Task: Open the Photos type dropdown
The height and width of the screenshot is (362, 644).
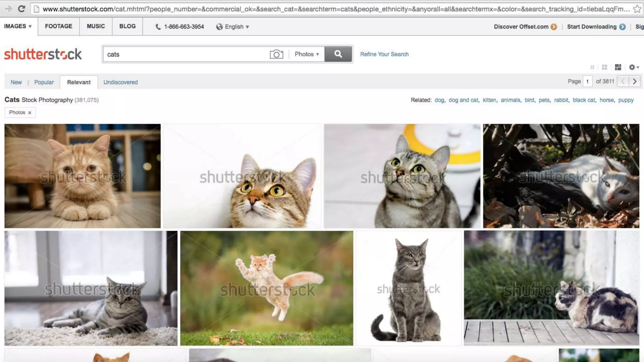Action: [x=307, y=54]
